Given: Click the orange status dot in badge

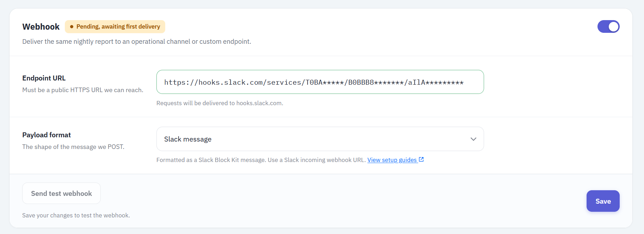Looking at the screenshot, I should coord(72,26).
